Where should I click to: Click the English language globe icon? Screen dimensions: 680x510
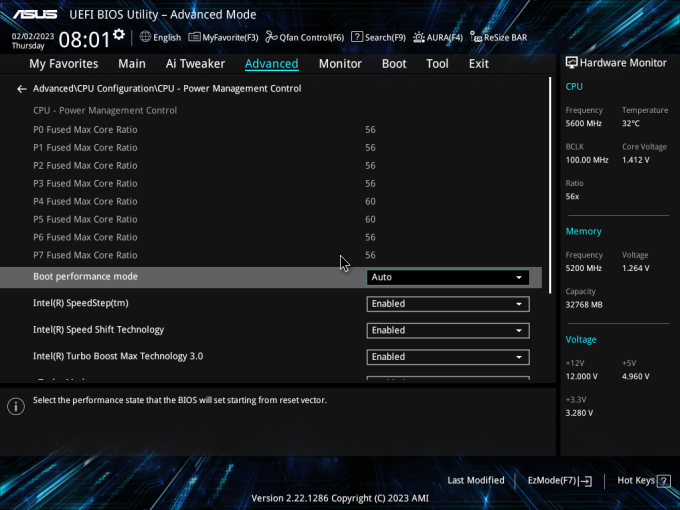pyautogui.click(x=145, y=37)
